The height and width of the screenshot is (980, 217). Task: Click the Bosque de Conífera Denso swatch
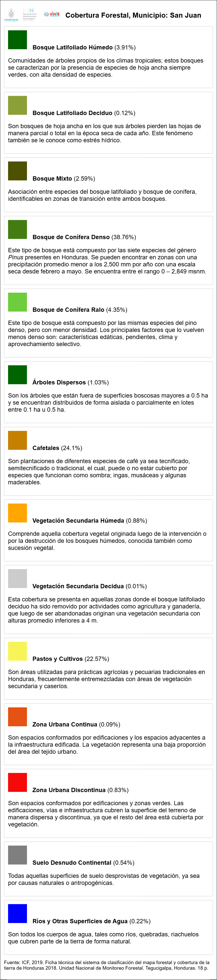17,229
